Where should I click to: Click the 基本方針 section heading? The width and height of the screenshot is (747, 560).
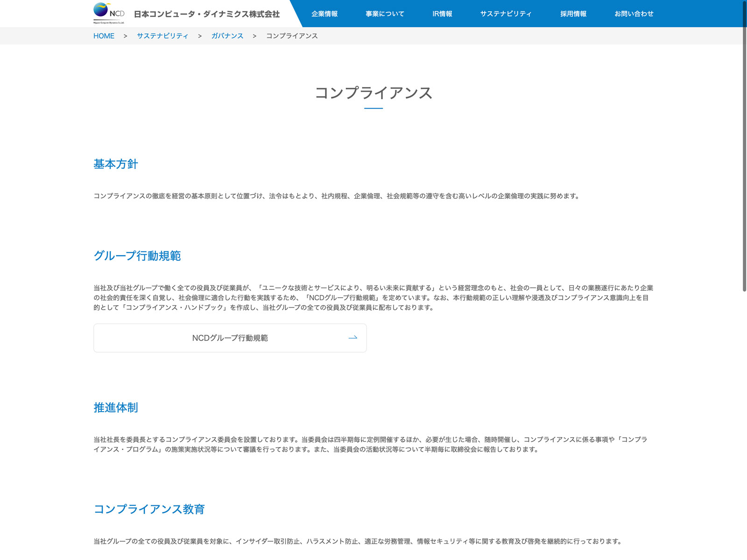pyautogui.click(x=116, y=164)
